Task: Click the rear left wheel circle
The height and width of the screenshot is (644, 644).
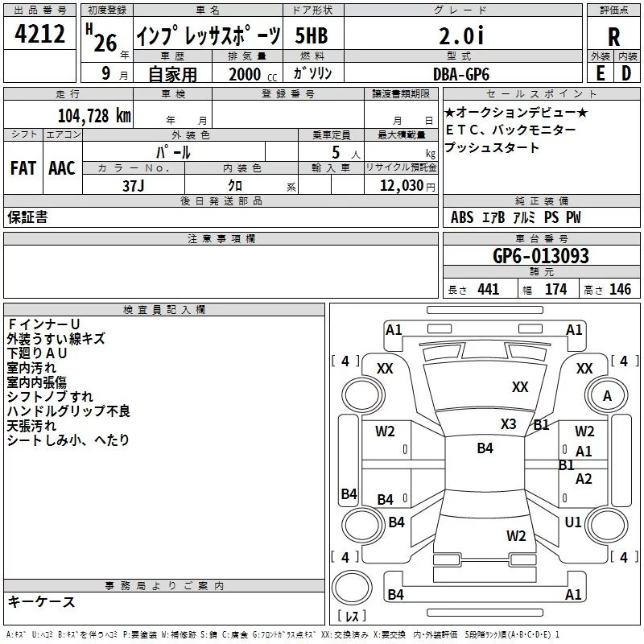Action: point(364,526)
